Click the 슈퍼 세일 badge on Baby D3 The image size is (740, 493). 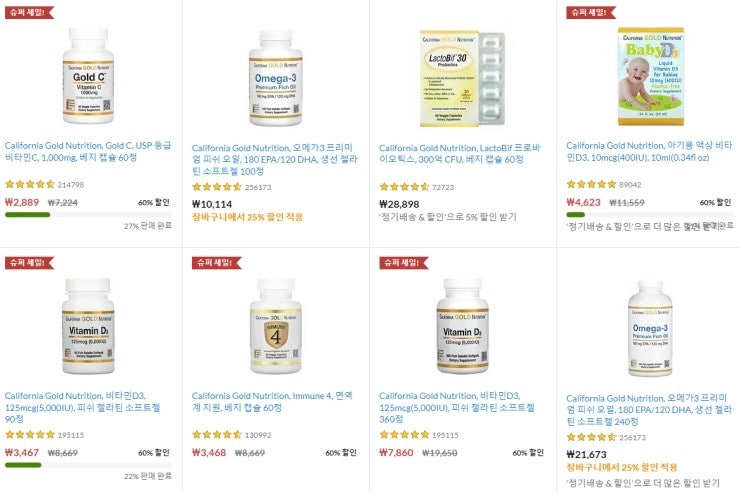591,12
